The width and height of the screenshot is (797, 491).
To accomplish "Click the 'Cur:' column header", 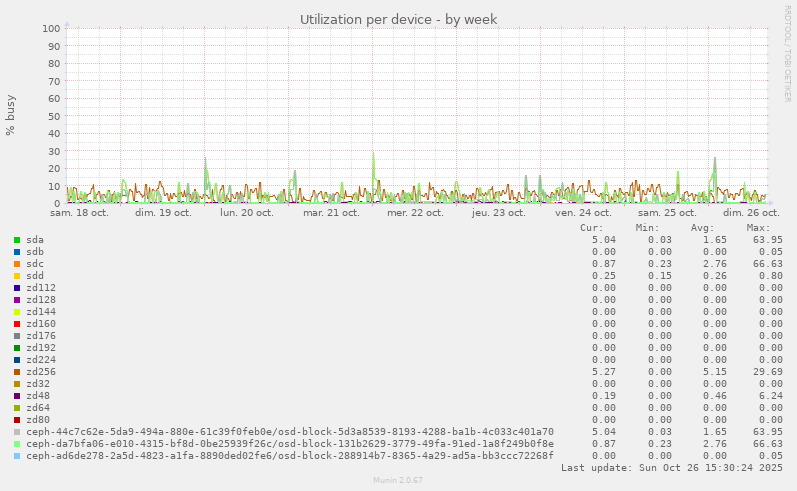I will (x=591, y=228).
